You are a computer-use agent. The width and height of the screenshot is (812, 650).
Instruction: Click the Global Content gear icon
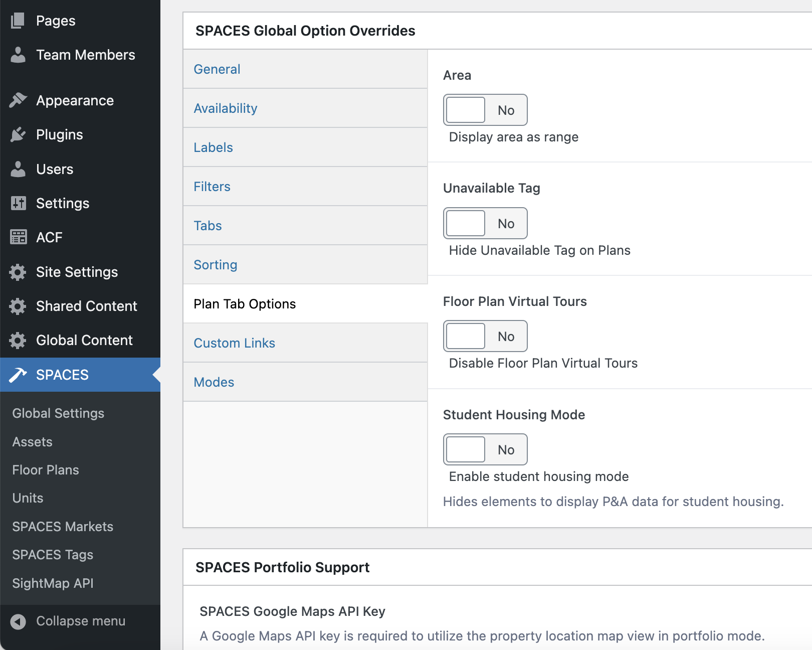(18, 340)
